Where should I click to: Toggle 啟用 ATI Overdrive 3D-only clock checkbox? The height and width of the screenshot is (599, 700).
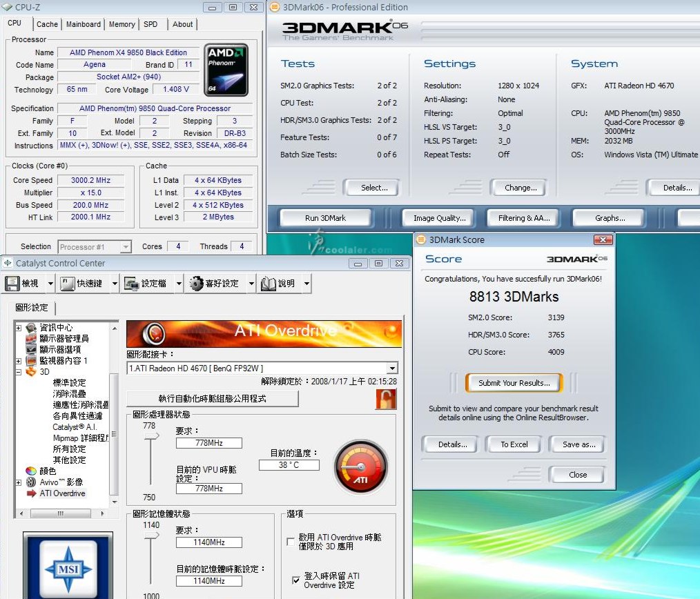290,542
